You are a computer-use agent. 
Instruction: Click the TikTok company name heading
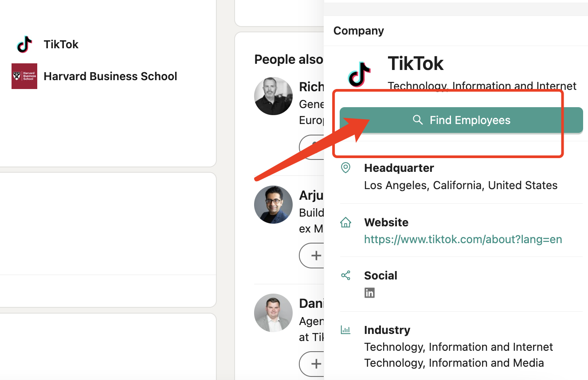pyautogui.click(x=416, y=64)
